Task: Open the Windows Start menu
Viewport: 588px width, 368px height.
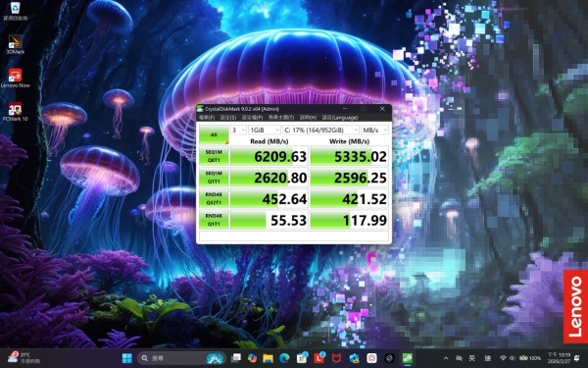Action: [x=127, y=358]
